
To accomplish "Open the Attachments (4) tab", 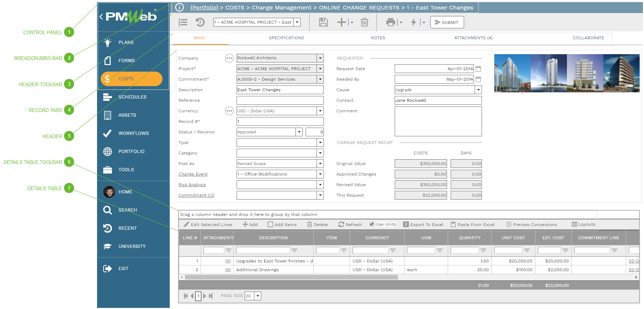I will point(473,38).
